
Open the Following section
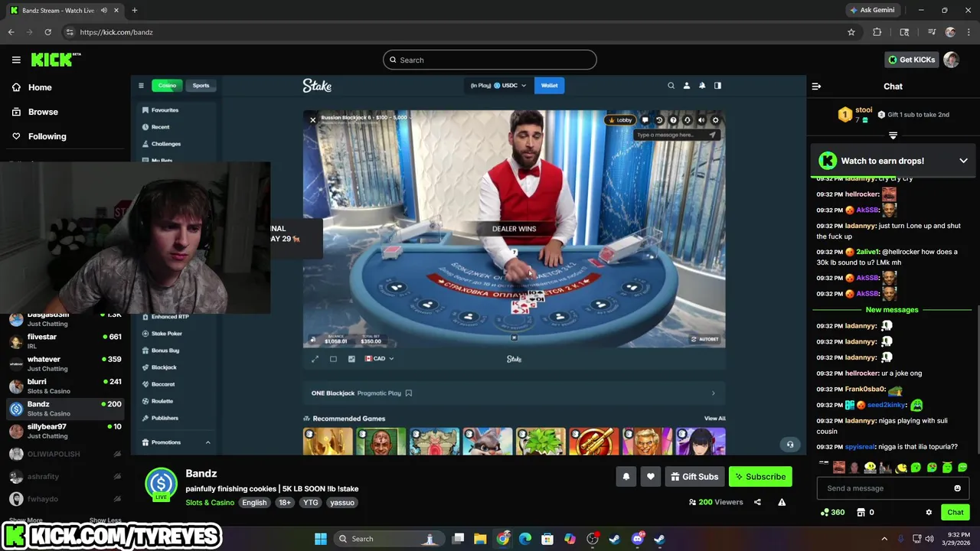[39, 136]
